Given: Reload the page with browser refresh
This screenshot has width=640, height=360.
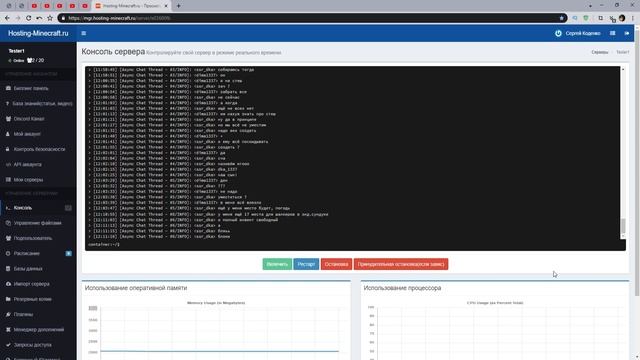Looking at the screenshot, I should click(x=28, y=18).
